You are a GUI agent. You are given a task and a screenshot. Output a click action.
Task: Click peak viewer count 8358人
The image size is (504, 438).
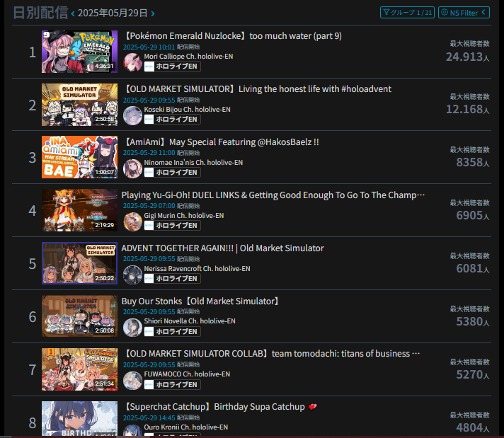(473, 162)
